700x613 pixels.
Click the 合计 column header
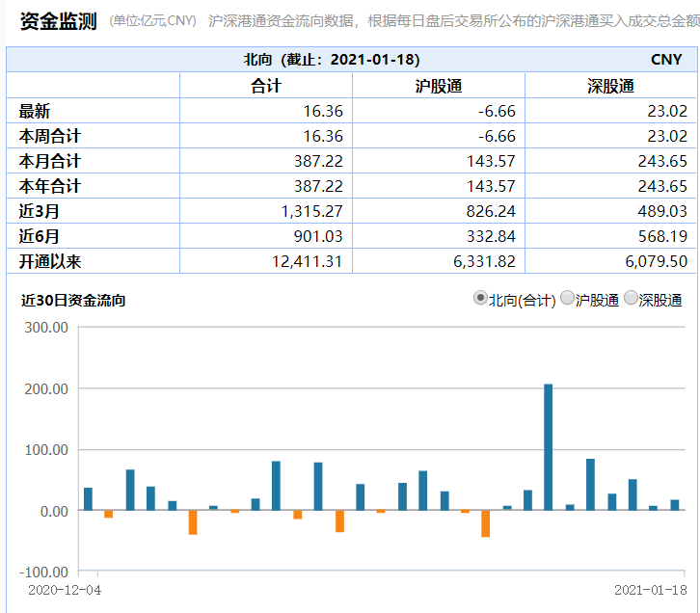click(x=265, y=86)
